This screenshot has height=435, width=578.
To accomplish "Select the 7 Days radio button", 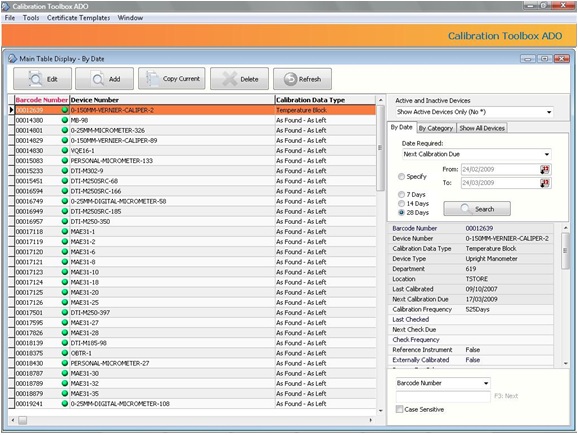I will click(x=401, y=194).
